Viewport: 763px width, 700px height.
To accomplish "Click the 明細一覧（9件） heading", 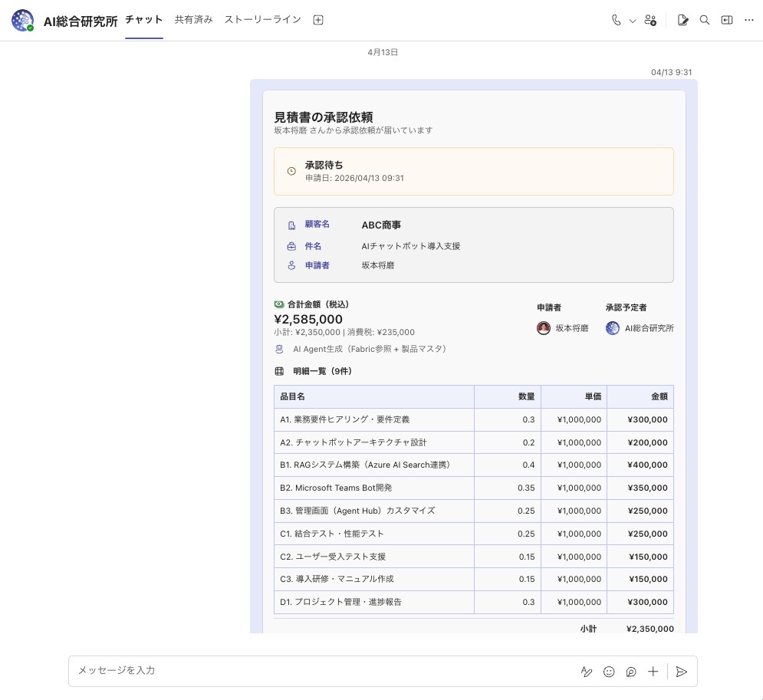I will [x=322, y=371].
